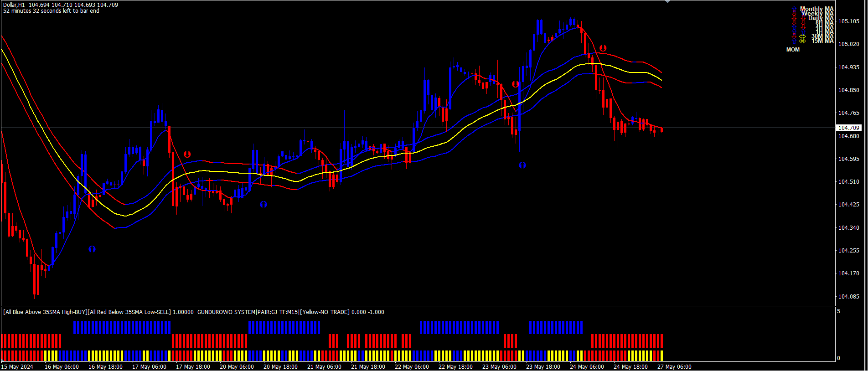868x371 pixels.
Task: Click the 104.340 price scale label
Action: 849,228
